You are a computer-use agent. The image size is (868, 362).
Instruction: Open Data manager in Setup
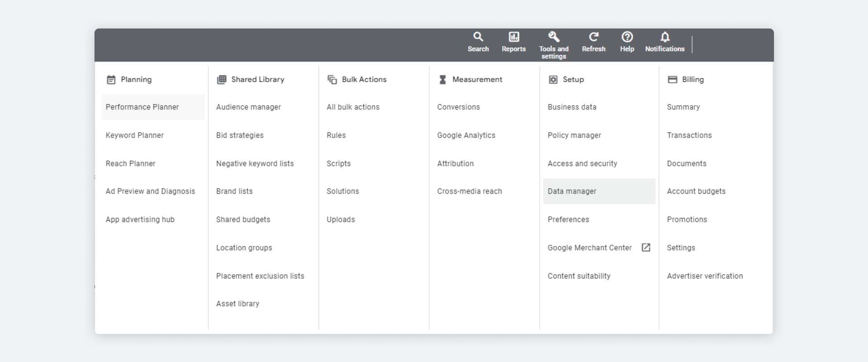(x=572, y=191)
